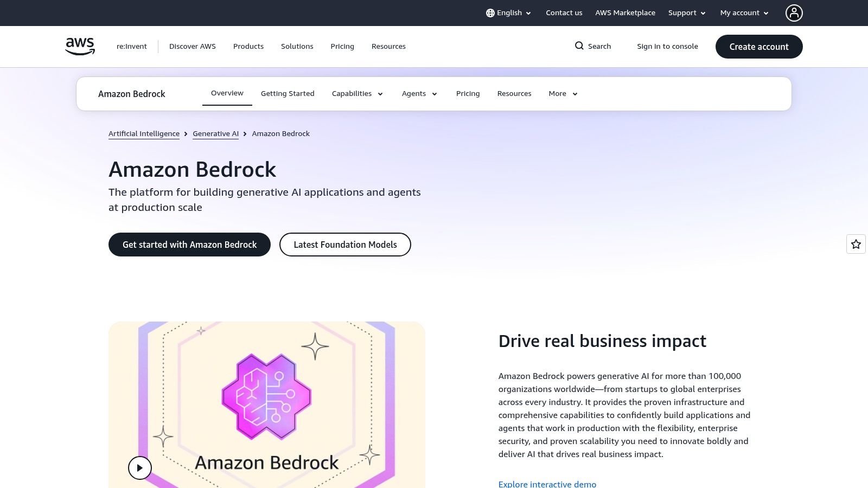Open the main nav Resources menu

pyautogui.click(x=388, y=47)
